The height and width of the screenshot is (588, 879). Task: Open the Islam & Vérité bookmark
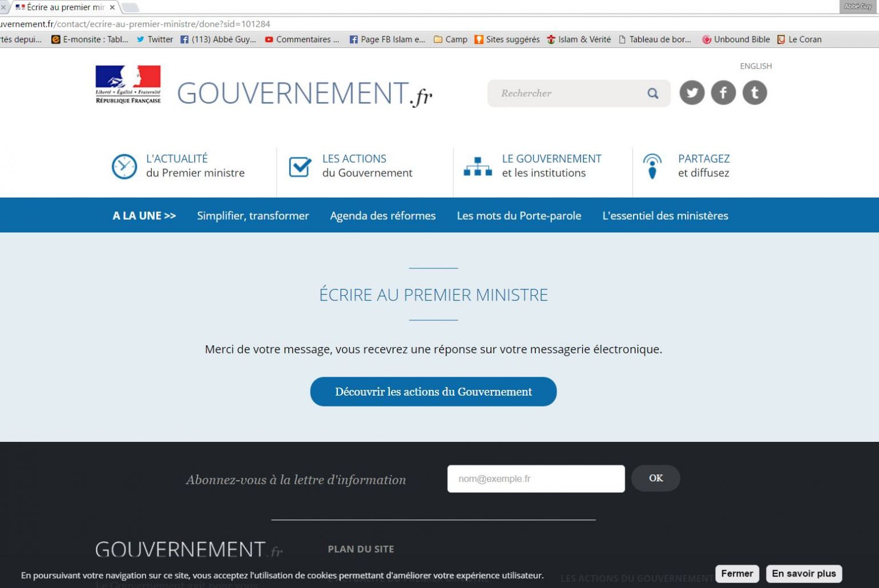[579, 39]
